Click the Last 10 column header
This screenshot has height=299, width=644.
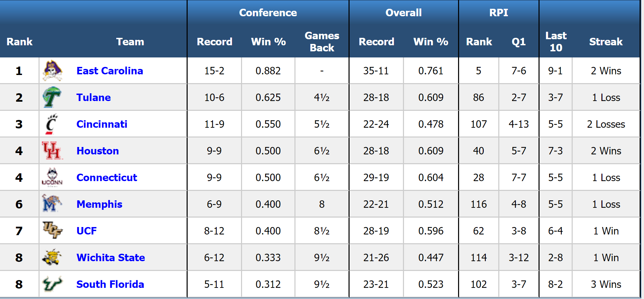pos(556,42)
